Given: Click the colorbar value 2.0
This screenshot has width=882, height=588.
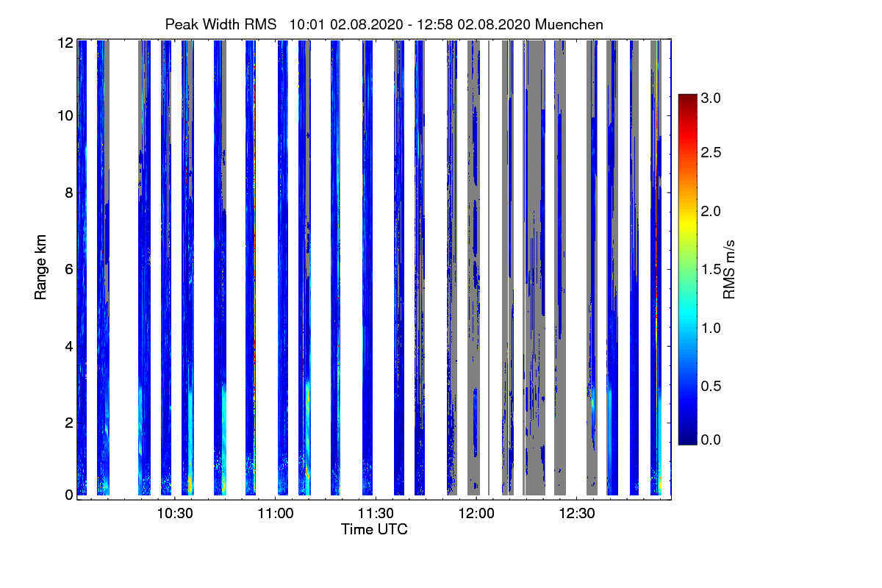Looking at the screenshot, I should pos(711,211).
